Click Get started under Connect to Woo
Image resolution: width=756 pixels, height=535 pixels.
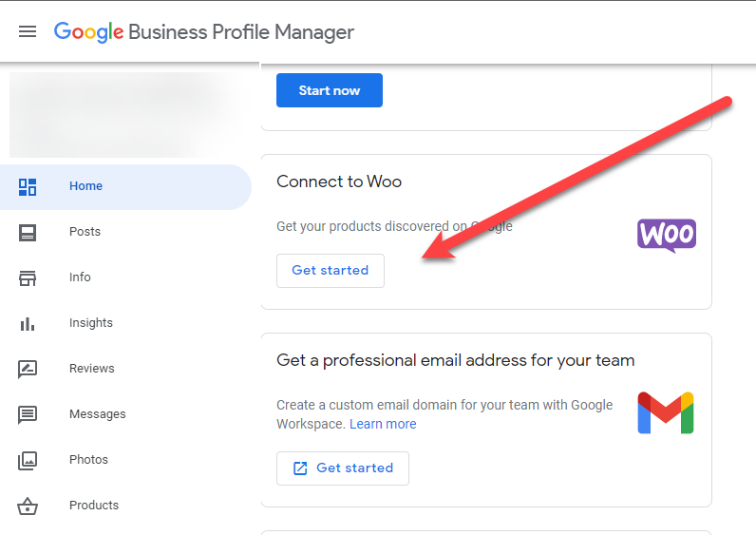tap(331, 271)
